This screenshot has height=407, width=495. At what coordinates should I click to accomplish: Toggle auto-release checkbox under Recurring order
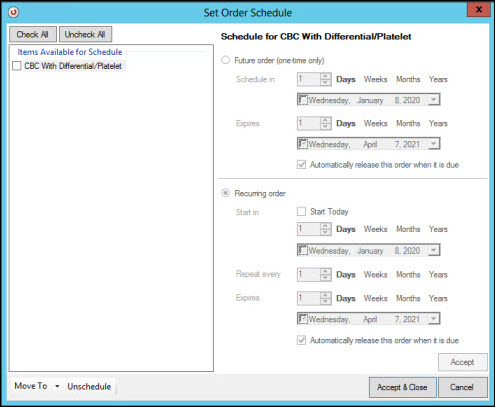[301, 340]
